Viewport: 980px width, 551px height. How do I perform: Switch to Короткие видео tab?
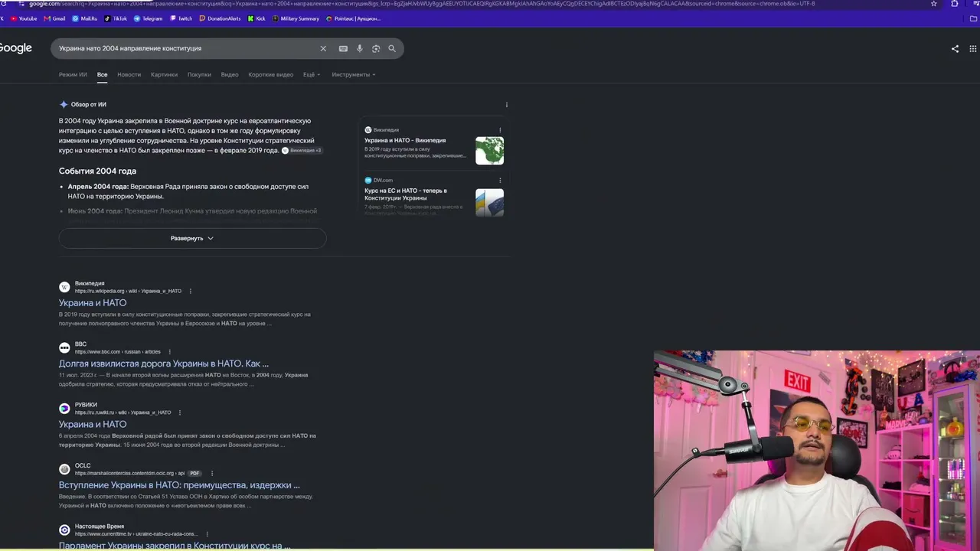click(270, 75)
